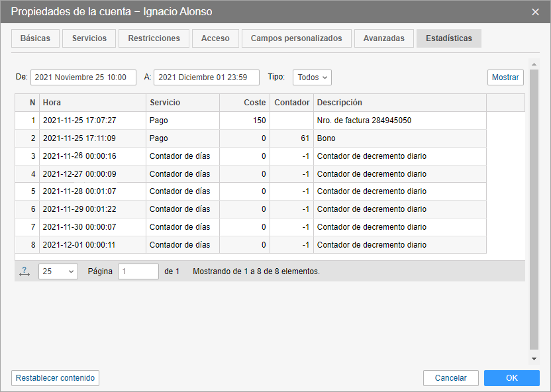Close the account properties dialog
551x392 pixels.
[x=535, y=12]
